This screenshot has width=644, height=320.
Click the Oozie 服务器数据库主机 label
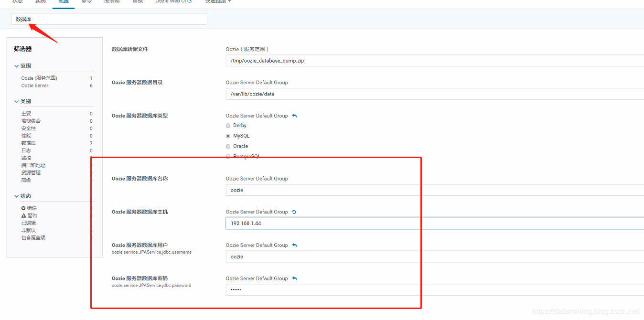(x=140, y=212)
